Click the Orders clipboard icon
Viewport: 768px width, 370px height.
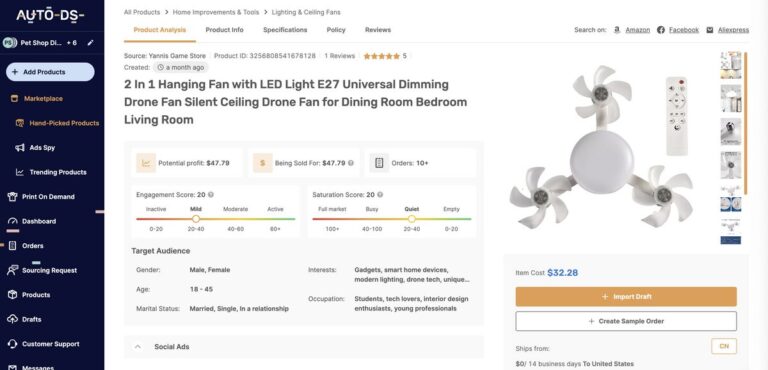pos(13,246)
